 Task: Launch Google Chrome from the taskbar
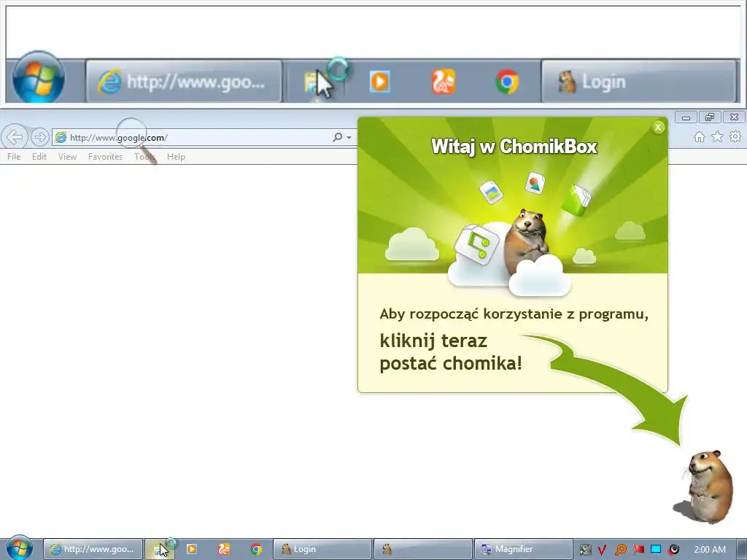pos(256,549)
